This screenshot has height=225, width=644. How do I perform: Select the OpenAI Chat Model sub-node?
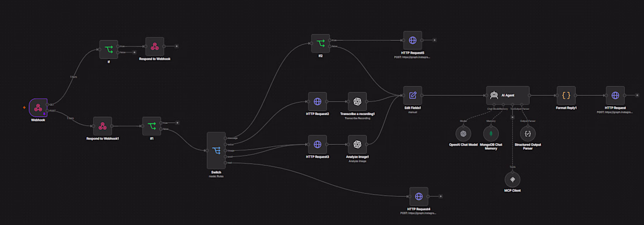463,133
